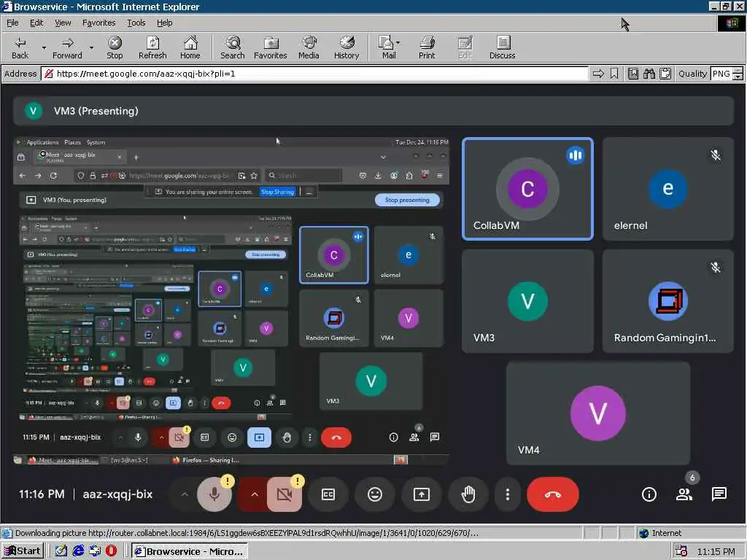Refresh the page using Refresh icon
This screenshot has height=560, width=747.
click(x=152, y=47)
